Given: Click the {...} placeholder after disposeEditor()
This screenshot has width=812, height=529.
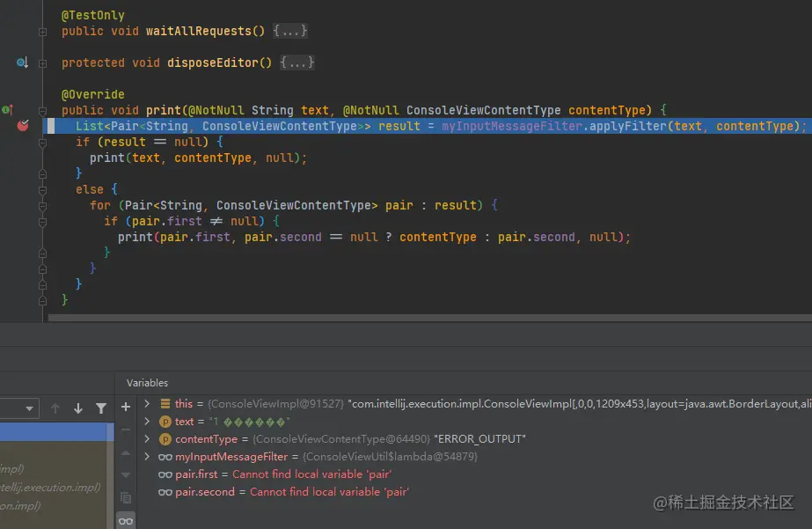Looking at the screenshot, I should (297, 62).
